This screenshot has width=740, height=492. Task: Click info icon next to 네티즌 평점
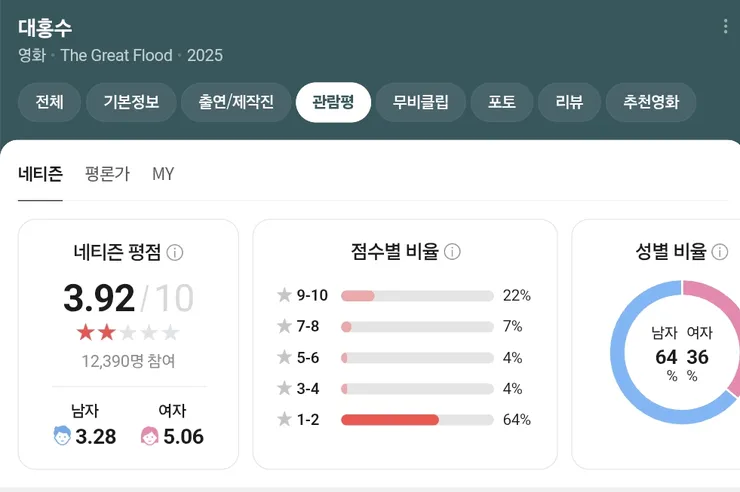pyautogui.click(x=175, y=252)
